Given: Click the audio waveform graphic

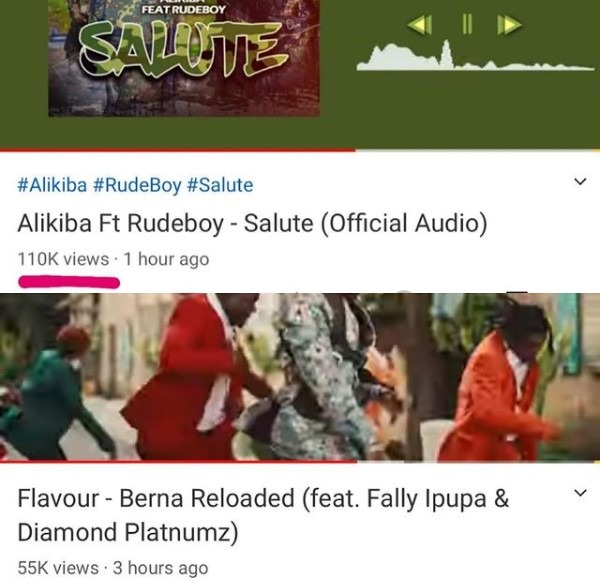Looking at the screenshot, I should click(475, 55).
